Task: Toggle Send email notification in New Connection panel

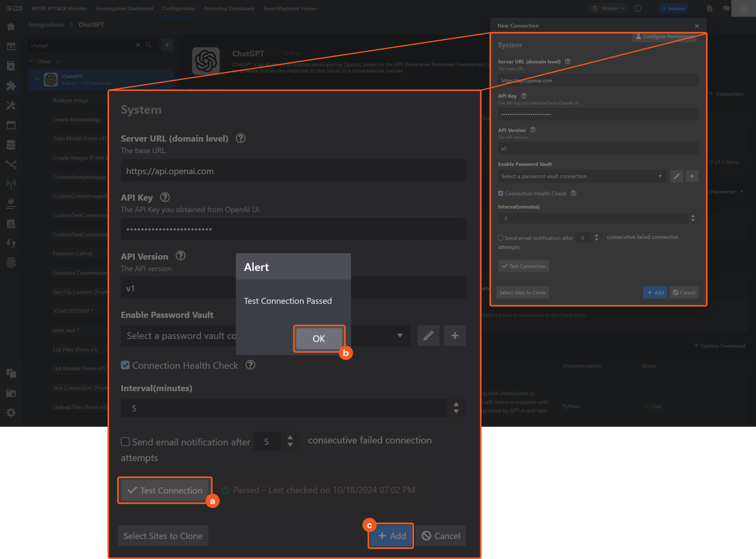Action: pyautogui.click(x=501, y=238)
